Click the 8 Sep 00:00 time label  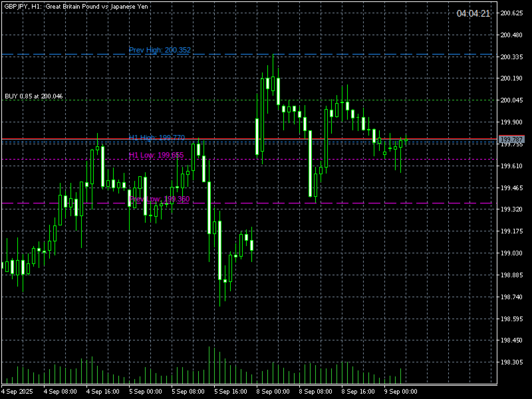273,392
